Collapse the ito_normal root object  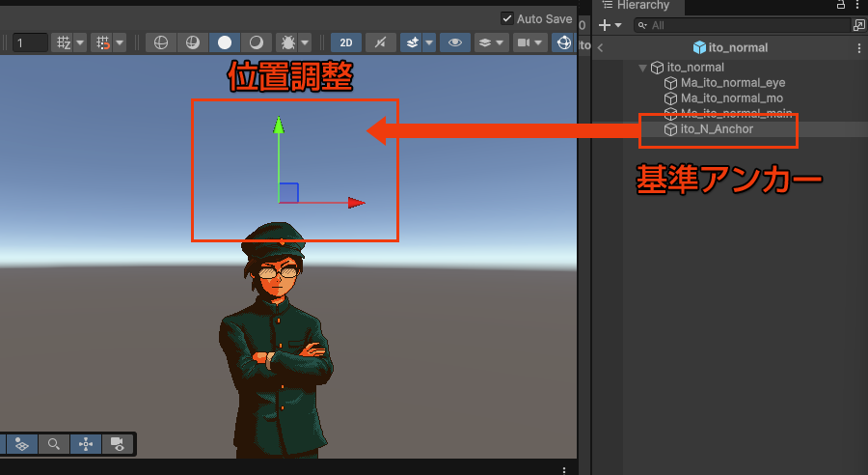click(643, 68)
